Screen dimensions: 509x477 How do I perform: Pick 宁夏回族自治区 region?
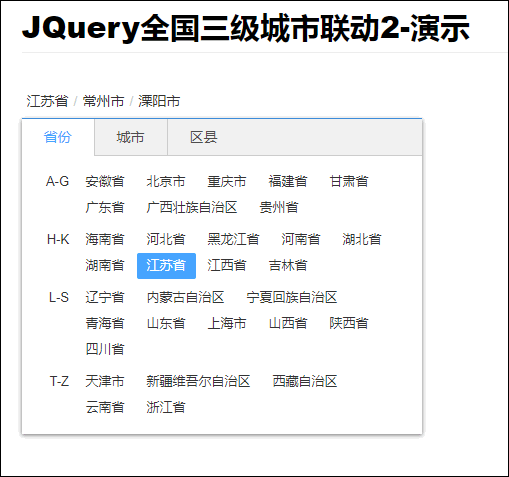292,297
